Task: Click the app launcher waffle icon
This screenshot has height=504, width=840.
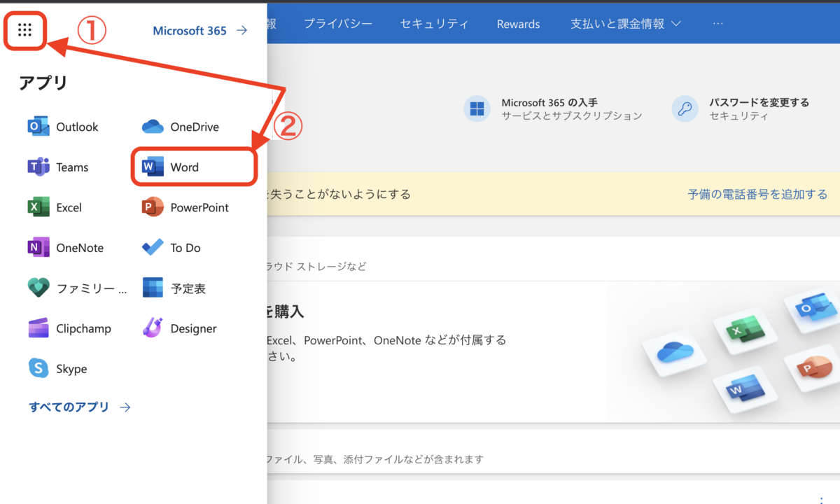Action: tap(24, 29)
